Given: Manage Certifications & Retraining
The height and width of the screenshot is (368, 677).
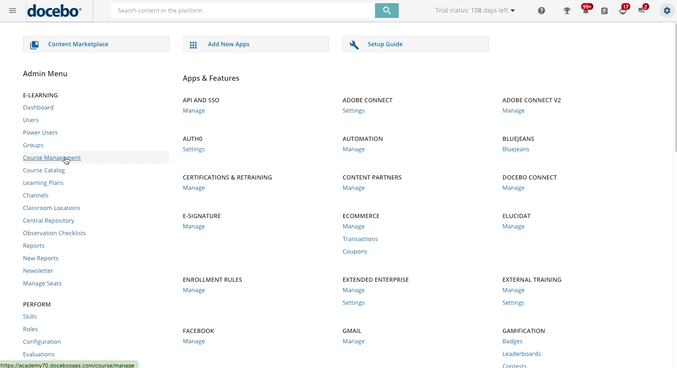Looking at the screenshot, I should pos(194,187).
